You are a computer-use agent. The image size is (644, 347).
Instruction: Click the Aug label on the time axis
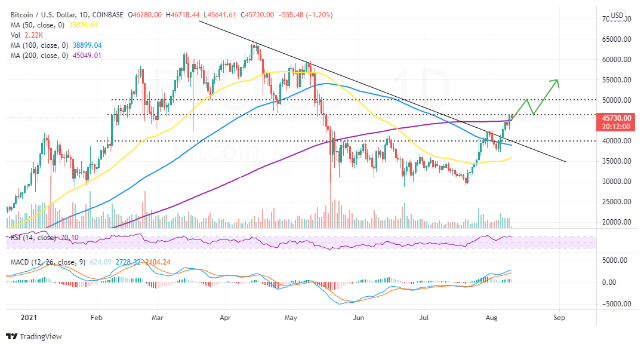pos(491,318)
